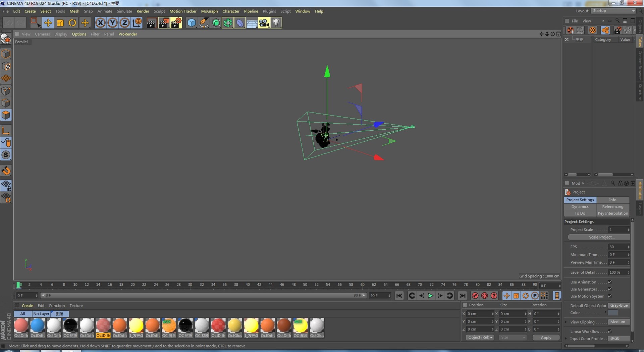Toggle the Y axis lock
This screenshot has width=644, height=352.
(x=112, y=23)
